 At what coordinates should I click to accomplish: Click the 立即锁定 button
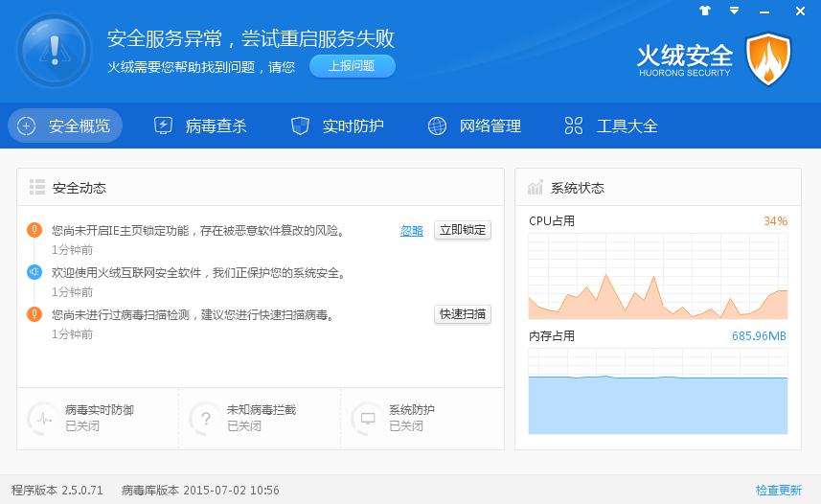[x=463, y=230]
